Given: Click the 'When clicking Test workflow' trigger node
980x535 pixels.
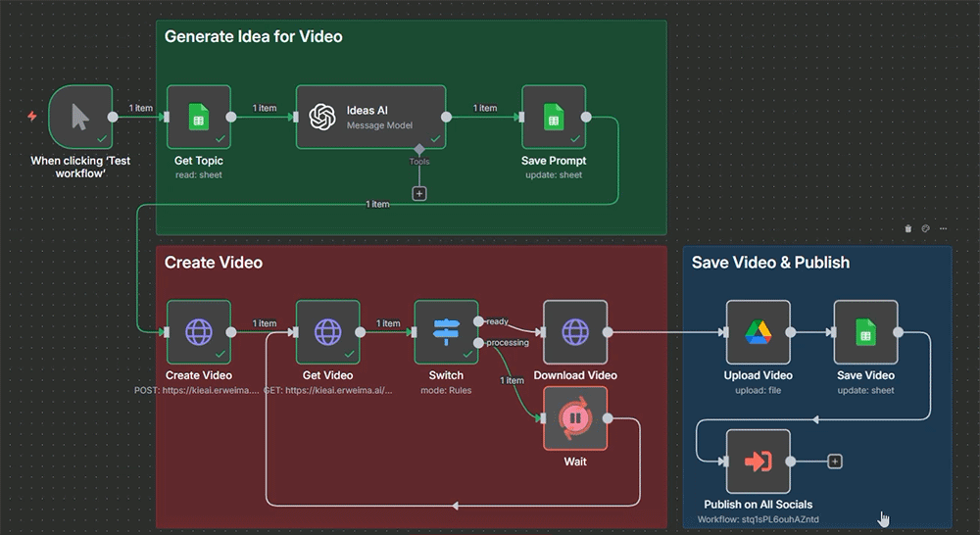Looking at the screenshot, I should click(80, 117).
